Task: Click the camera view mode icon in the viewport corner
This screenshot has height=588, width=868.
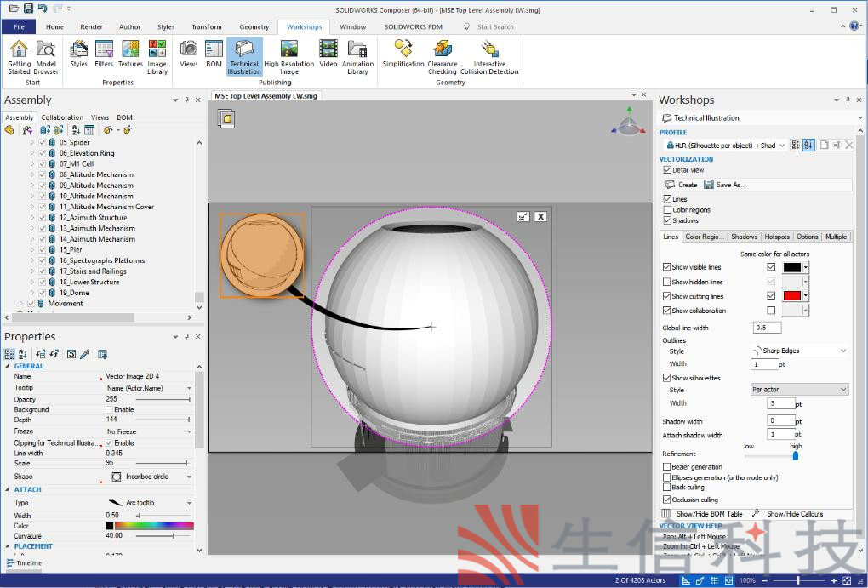Action: click(226, 118)
